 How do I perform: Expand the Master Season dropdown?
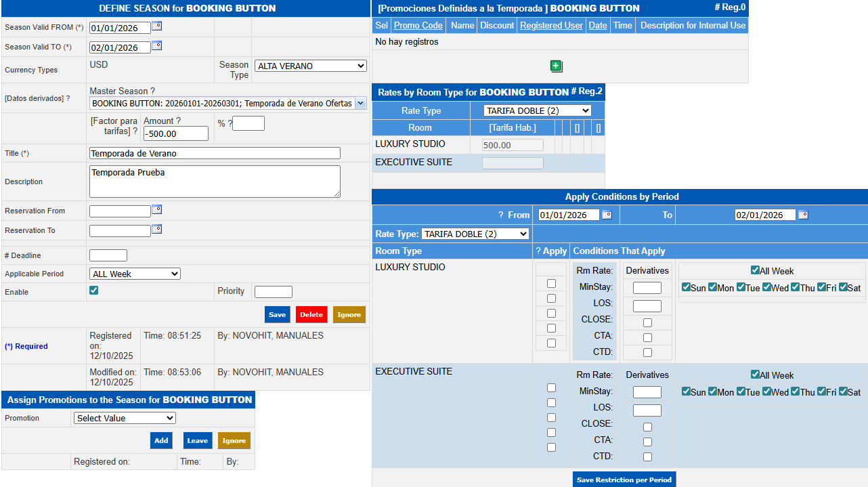pos(360,104)
